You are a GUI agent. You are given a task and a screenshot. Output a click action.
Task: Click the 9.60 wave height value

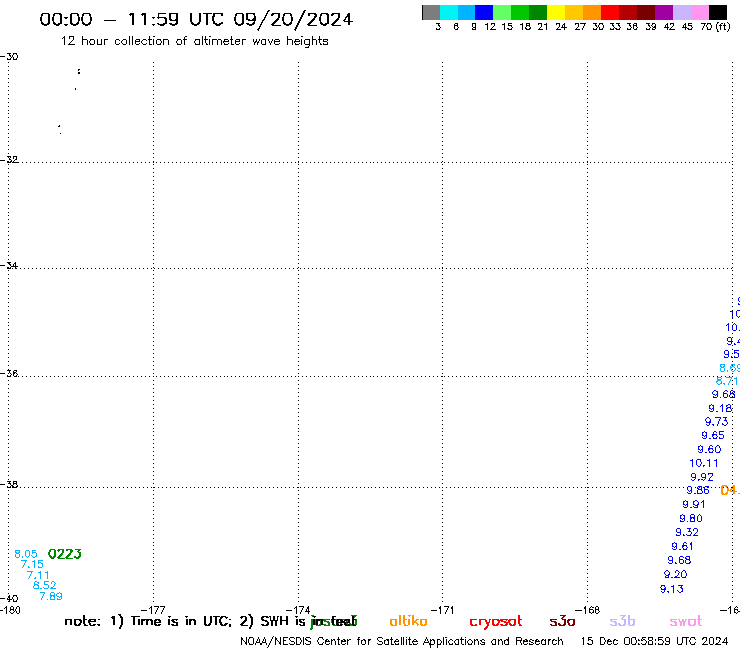pos(709,449)
